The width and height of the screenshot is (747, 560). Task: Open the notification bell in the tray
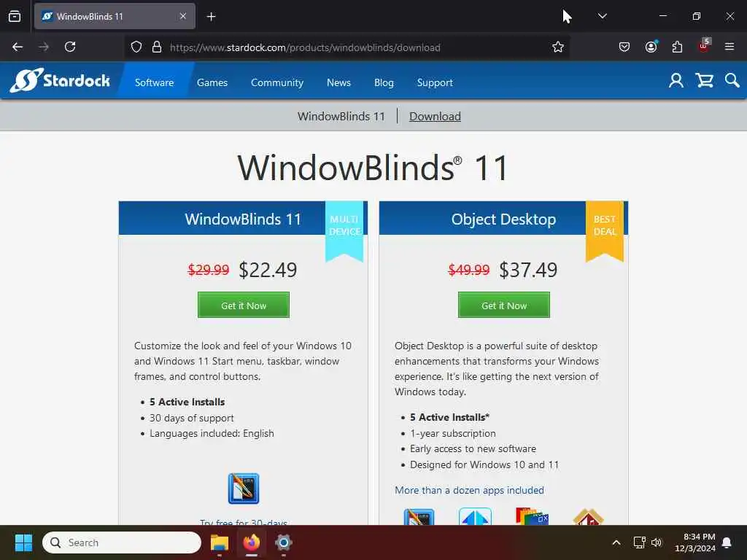tap(727, 542)
